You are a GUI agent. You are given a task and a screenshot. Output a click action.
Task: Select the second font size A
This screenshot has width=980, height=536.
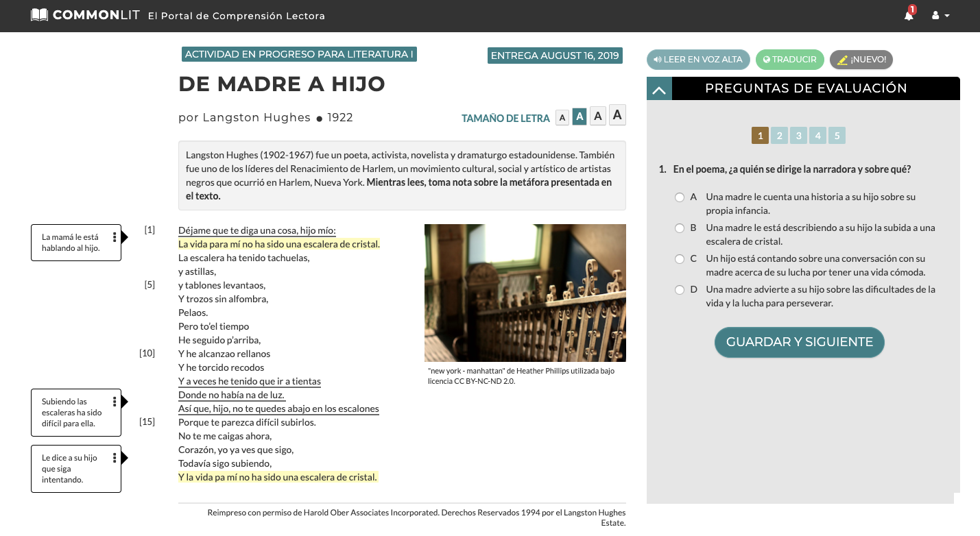pyautogui.click(x=579, y=117)
